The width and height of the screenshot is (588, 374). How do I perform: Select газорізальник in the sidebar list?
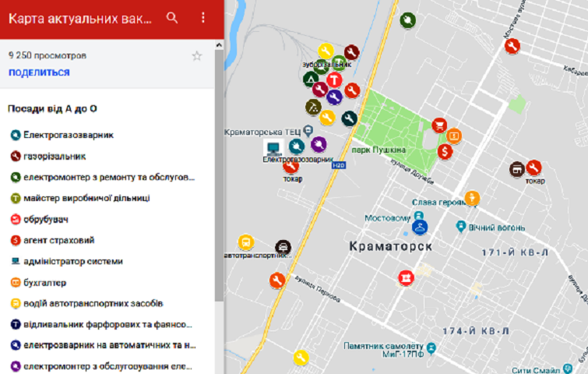click(55, 156)
